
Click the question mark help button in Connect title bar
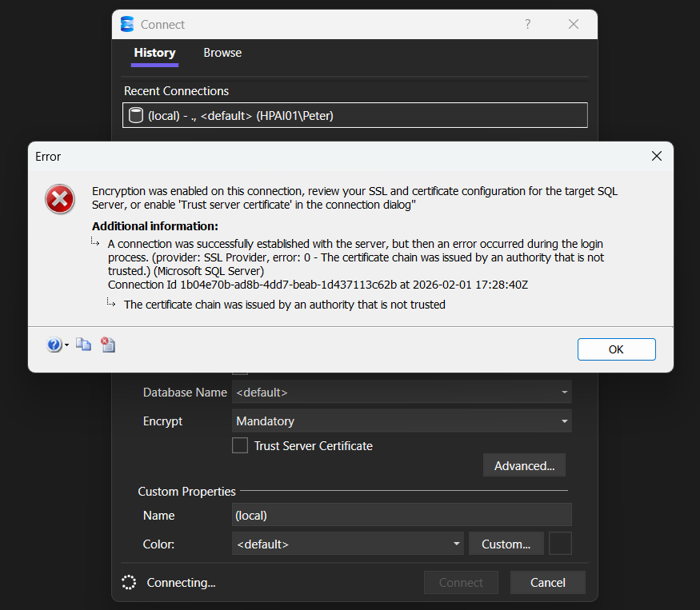tap(527, 25)
